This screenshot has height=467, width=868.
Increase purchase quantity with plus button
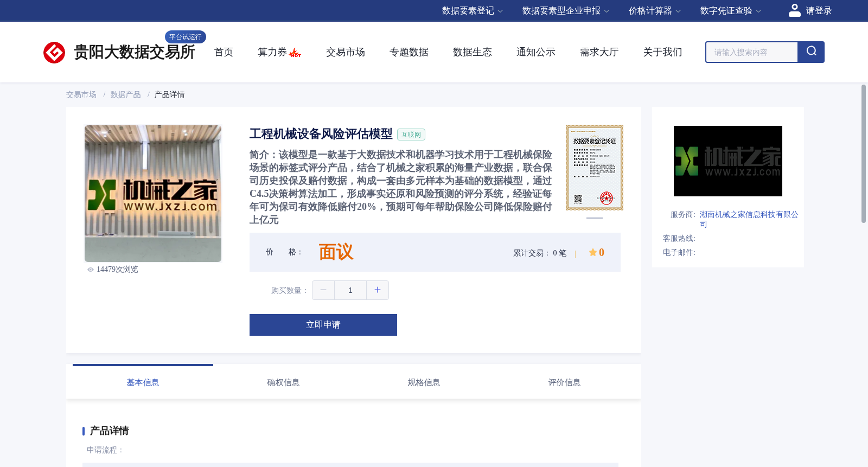click(x=378, y=290)
